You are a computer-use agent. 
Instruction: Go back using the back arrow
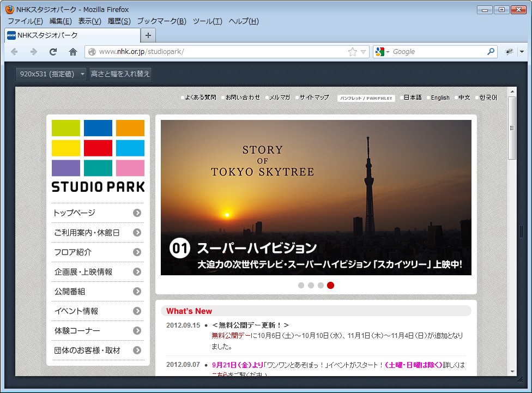[x=15, y=52]
